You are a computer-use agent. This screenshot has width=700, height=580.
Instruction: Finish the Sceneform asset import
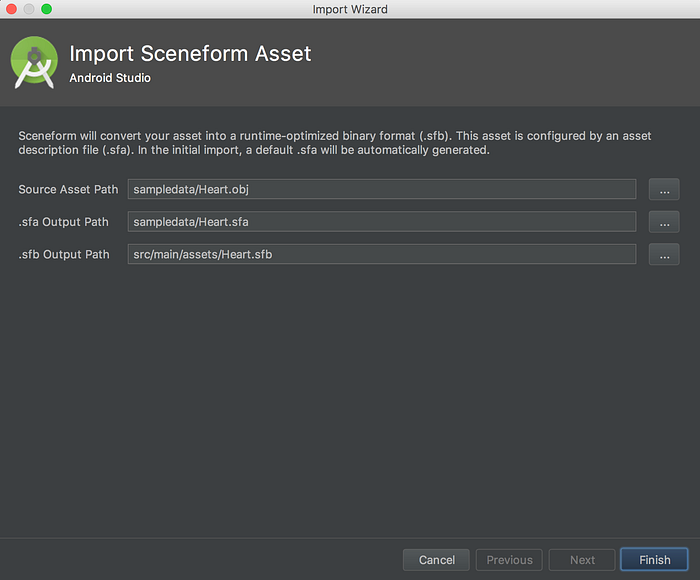[x=654, y=560]
